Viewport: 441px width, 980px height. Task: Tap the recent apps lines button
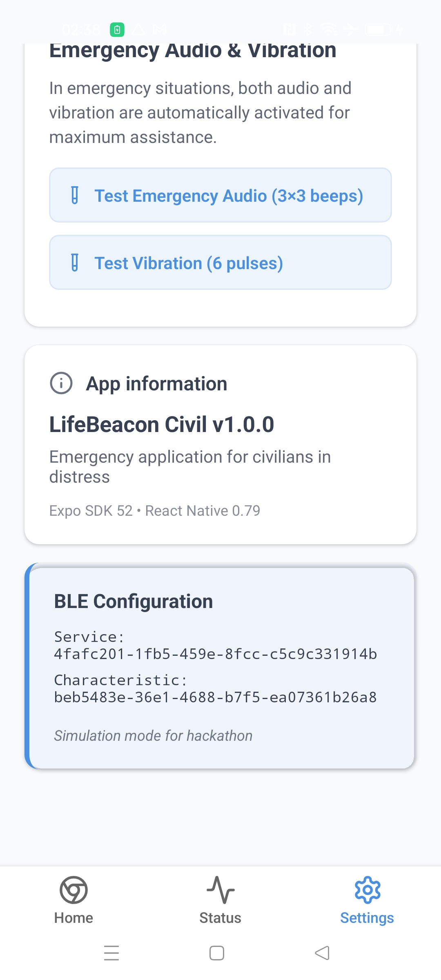[x=111, y=953]
